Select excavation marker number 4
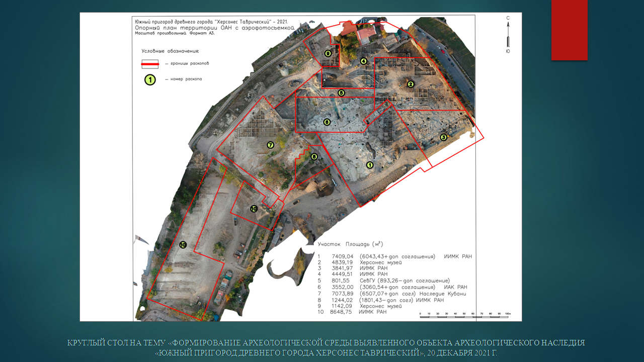Image resolution: width=644 pixels, height=362 pixels. pos(363,61)
